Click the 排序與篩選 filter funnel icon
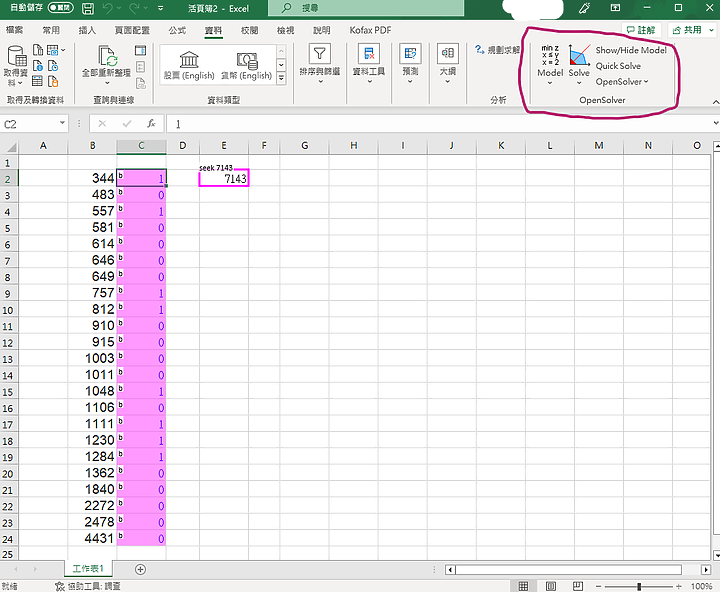The width and height of the screenshot is (720, 592). pos(320,54)
